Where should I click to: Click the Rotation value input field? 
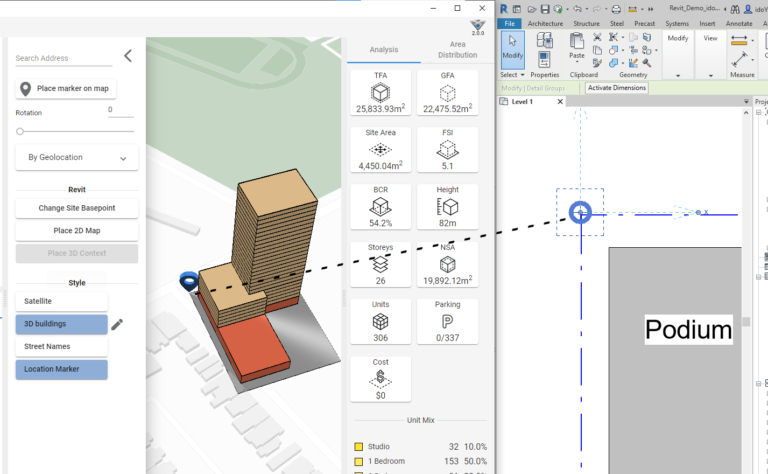120,110
